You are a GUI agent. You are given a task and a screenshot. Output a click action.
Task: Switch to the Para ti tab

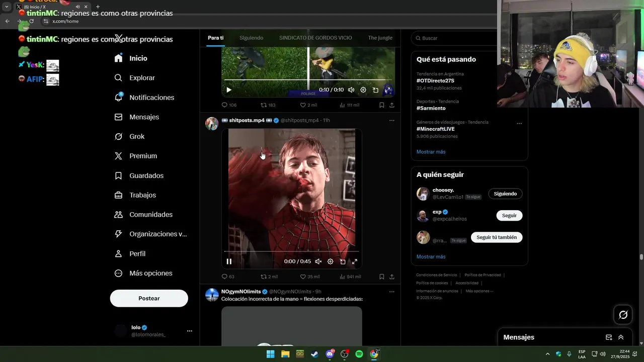215,38
